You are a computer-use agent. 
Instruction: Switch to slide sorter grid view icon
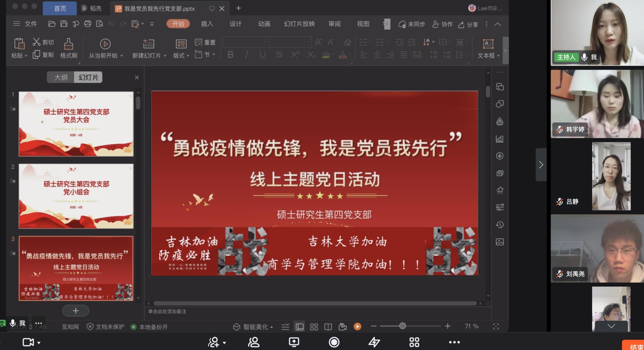[x=314, y=327]
